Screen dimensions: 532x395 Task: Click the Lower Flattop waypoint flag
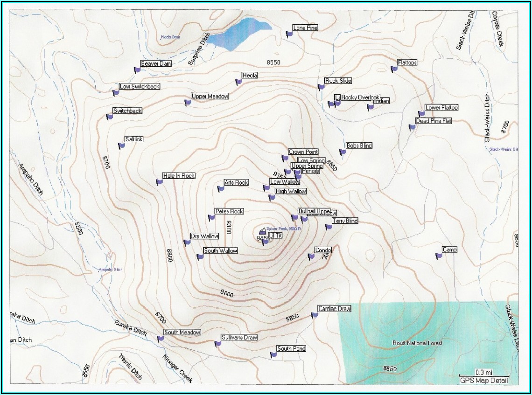pos(421,114)
